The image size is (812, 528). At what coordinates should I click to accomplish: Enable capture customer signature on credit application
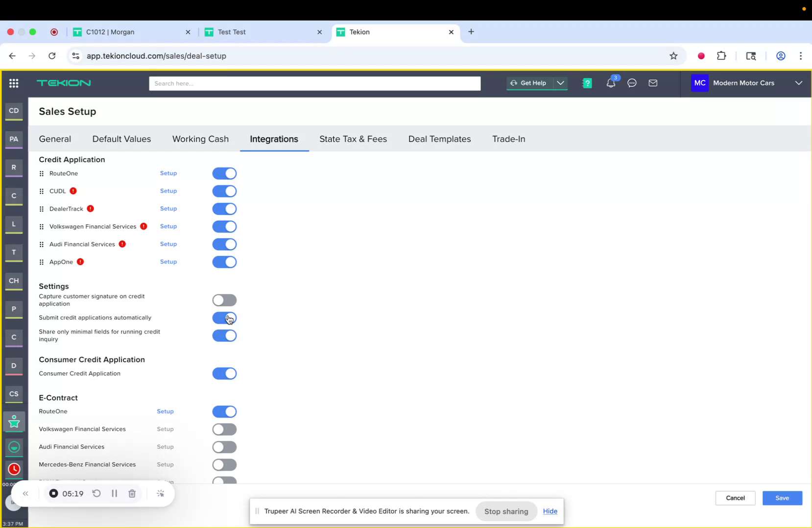tap(224, 300)
